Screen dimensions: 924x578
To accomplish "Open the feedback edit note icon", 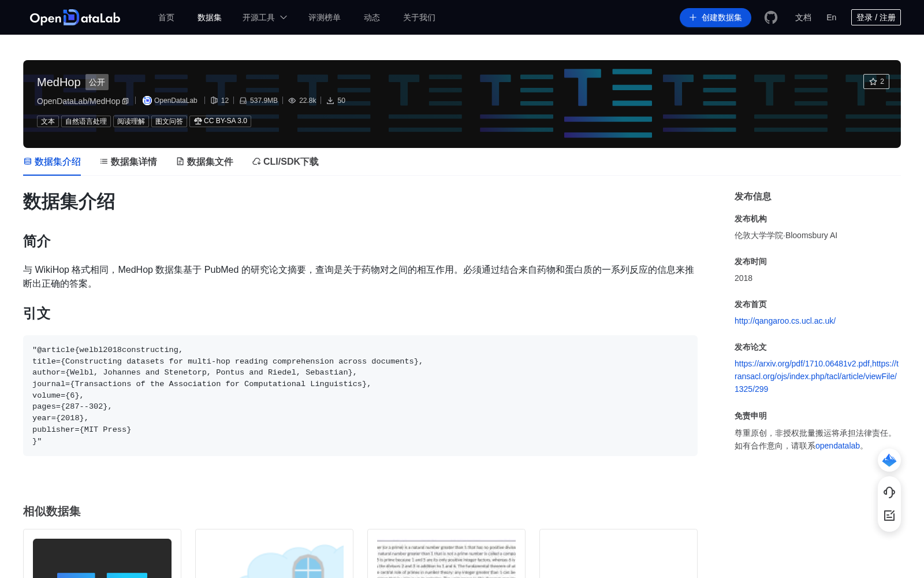I will coord(889,516).
